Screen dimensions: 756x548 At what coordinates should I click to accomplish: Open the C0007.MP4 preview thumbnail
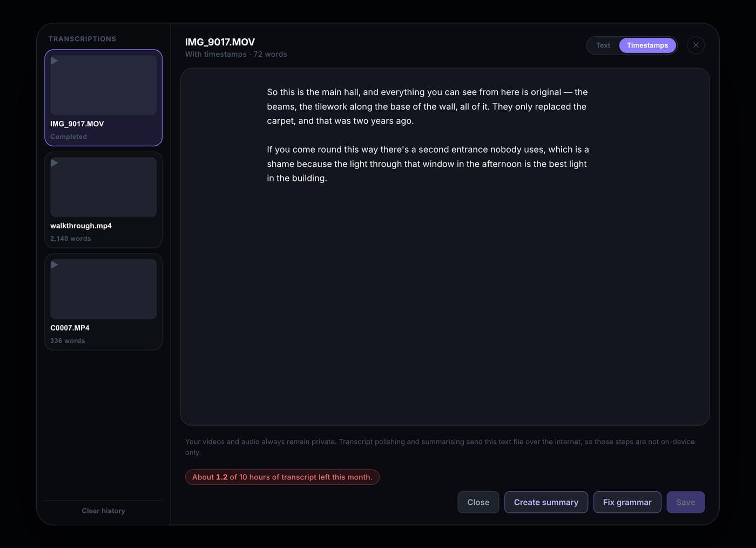[104, 289]
